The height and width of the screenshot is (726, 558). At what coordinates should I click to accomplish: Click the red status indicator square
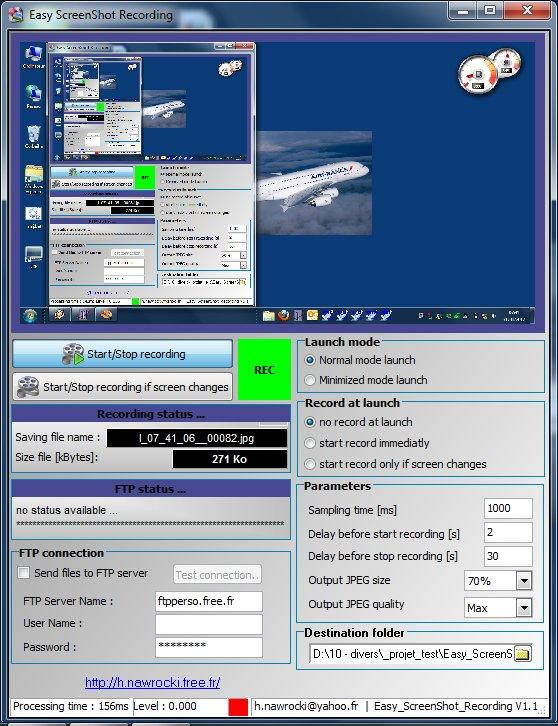[238, 707]
